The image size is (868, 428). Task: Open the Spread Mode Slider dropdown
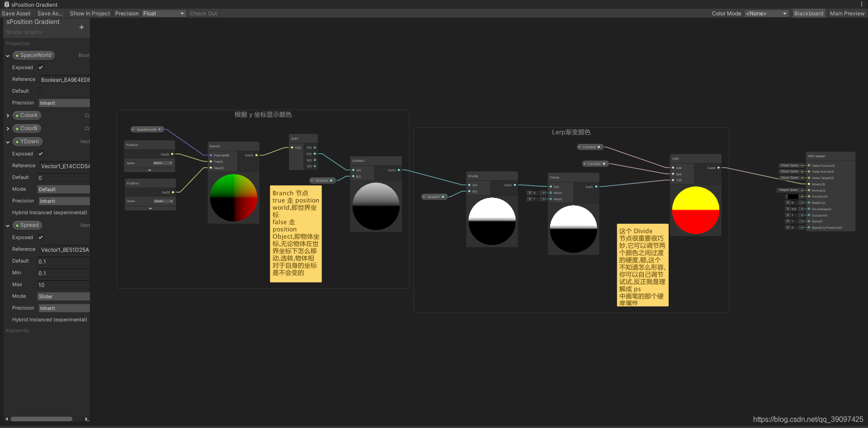click(x=64, y=296)
